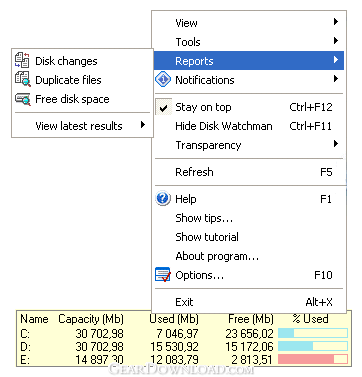Select the E: drive name
362x377 pixels.
25,359
